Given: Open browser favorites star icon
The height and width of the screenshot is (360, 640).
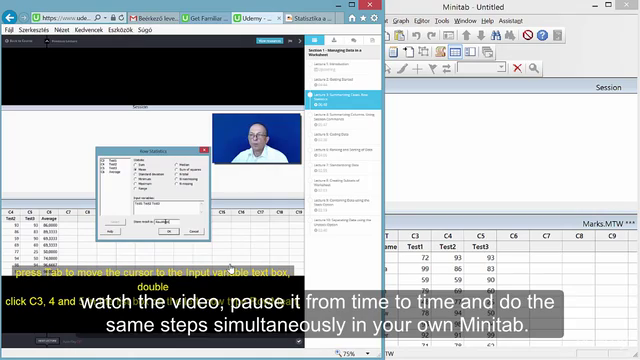Looking at the screenshot, I should (363, 18).
